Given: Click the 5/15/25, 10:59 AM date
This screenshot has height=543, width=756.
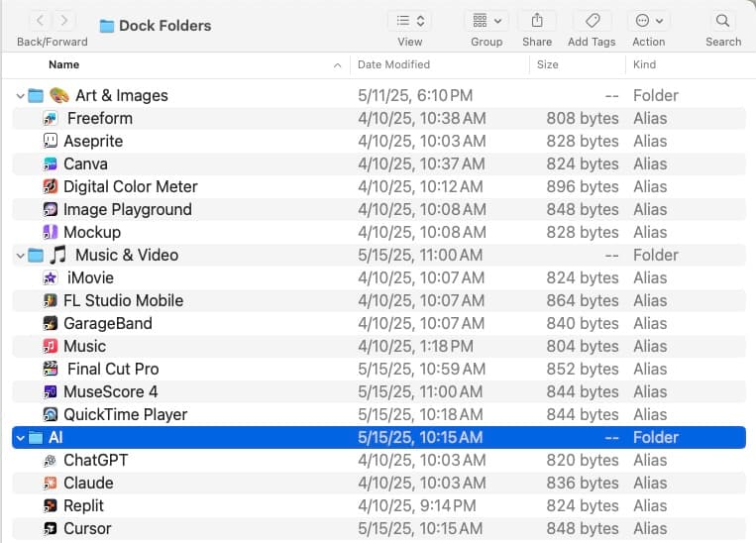Looking at the screenshot, I should [421, 369].
